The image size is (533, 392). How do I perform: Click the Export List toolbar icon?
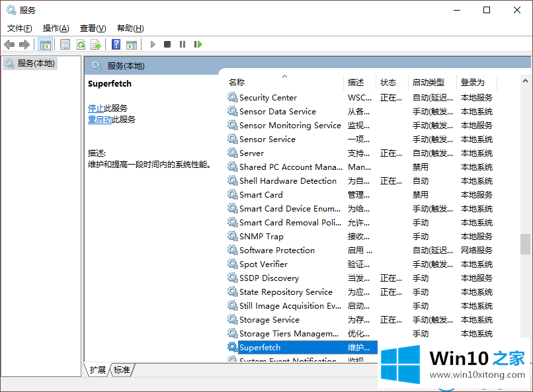point(96,44)
